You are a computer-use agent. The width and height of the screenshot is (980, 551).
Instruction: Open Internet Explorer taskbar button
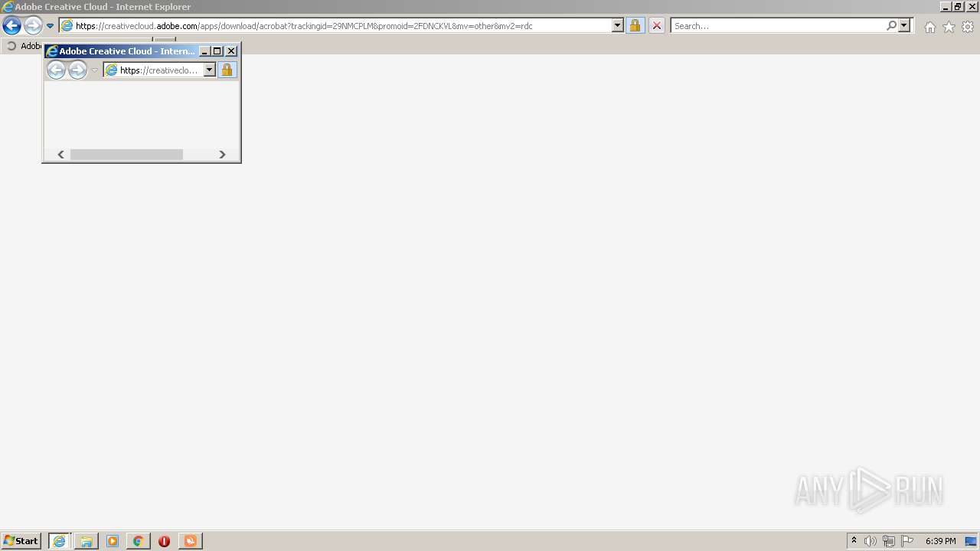click(x=59, y=541)
